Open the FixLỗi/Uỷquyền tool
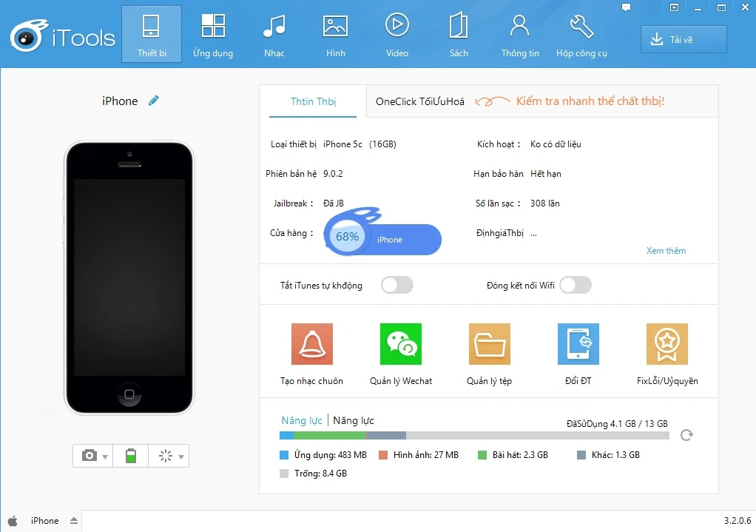Image resolution: width=756 pixels, height=532 pixels. click(x=667, y=354)
